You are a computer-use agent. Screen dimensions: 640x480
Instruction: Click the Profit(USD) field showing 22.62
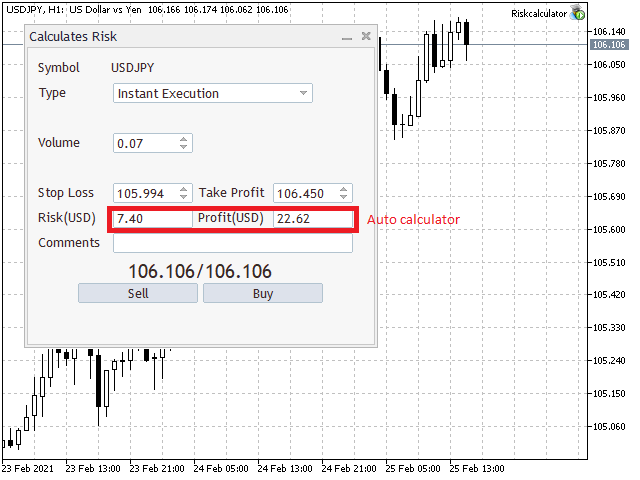tap(313, 219)
